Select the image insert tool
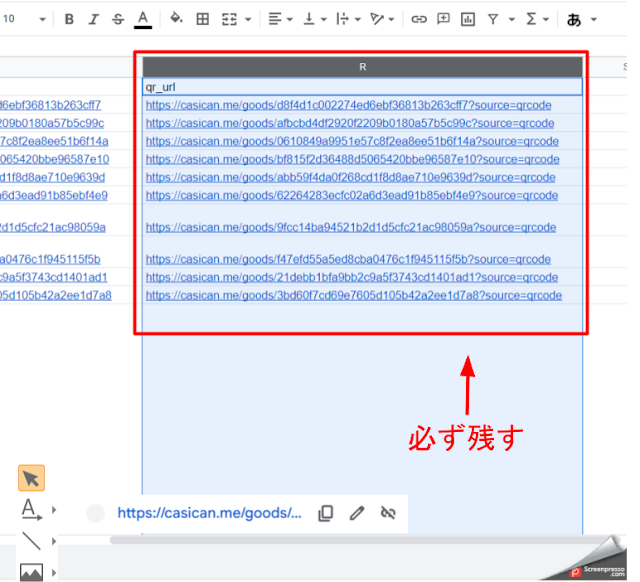Screen dimensions: 640x582 31,572
